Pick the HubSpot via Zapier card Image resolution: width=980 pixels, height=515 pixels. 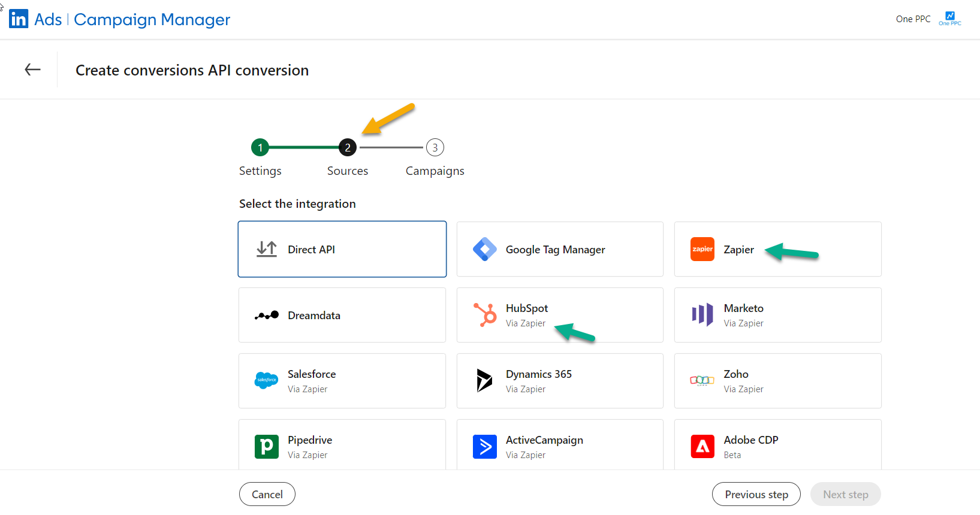point(560,315)
